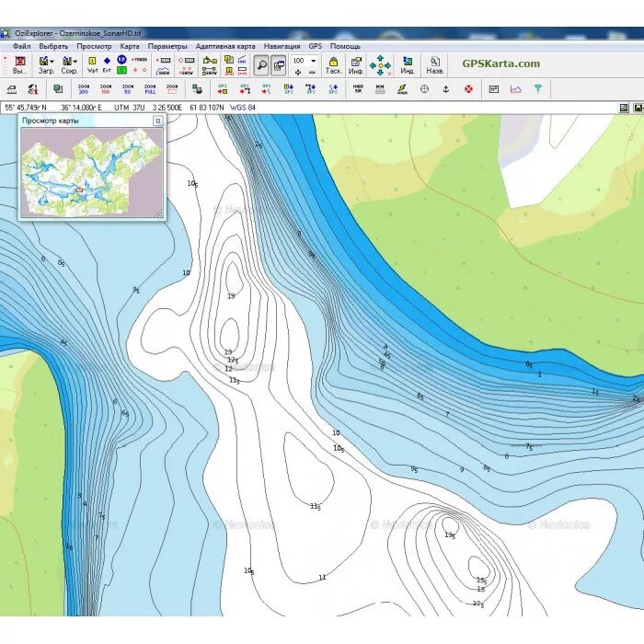Click the teal funnel filter icon

pyautogui.click(x=537, y=88)
